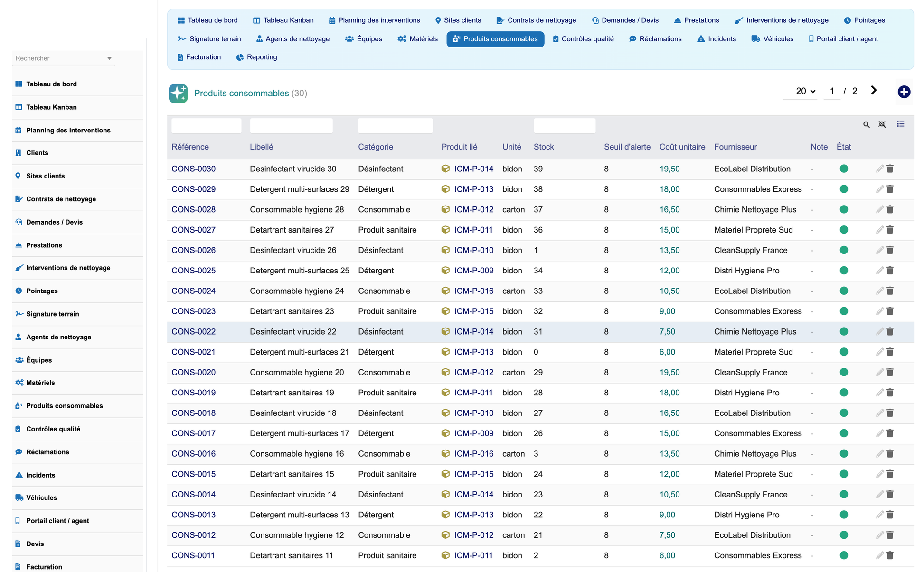Delete row CONS-0021 with trash icon
This screenshot has height=572, width=924.
tap(890, 352)
